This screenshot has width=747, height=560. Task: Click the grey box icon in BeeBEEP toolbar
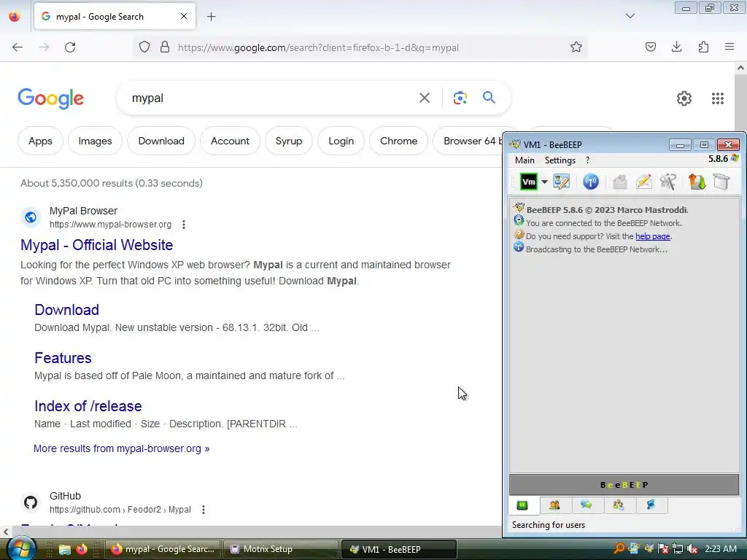point(721,182)
